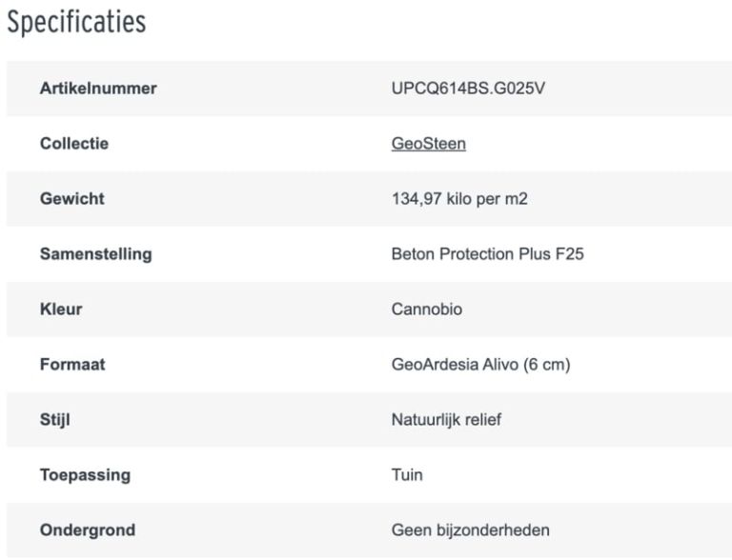Select the Artikelnummer label
732x560 pixels.
(98, 89)
